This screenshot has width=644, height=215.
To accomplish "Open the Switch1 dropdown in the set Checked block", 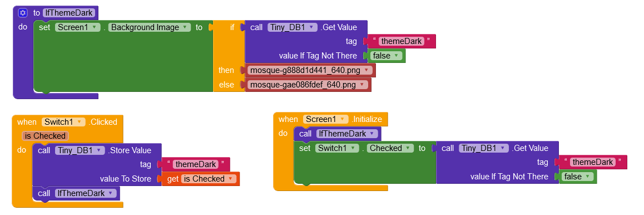I will tap(337, 148).
